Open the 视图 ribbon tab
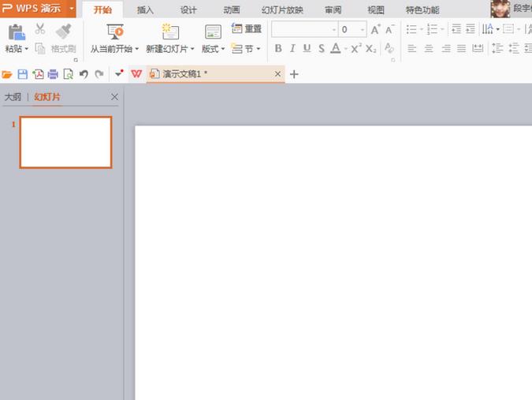 (376, 9)
